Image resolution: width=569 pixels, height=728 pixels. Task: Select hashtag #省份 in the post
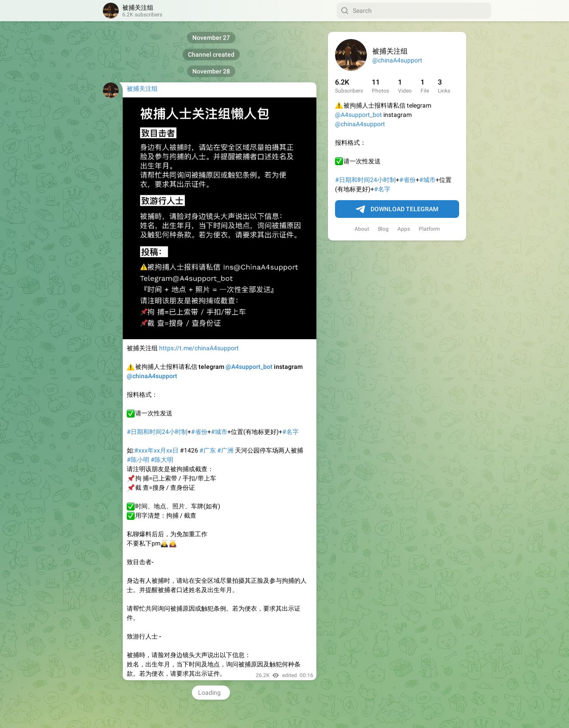click(199, 432)
